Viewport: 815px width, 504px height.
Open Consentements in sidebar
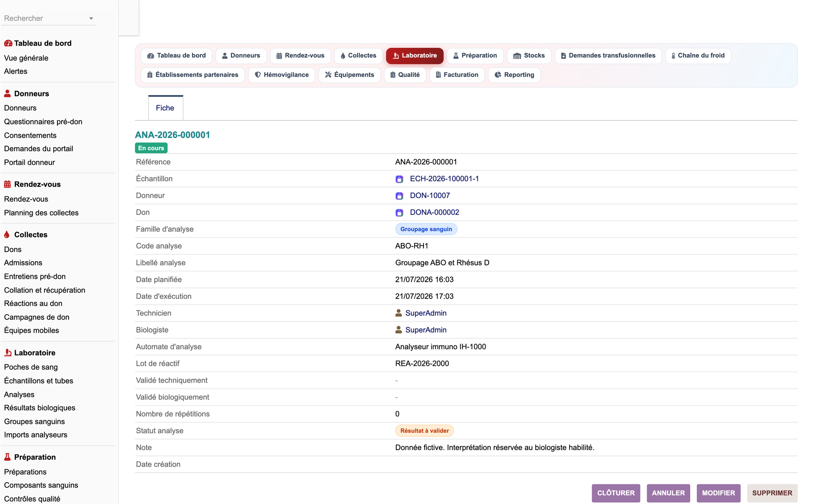pyautogui.click(x=30, y=136)
